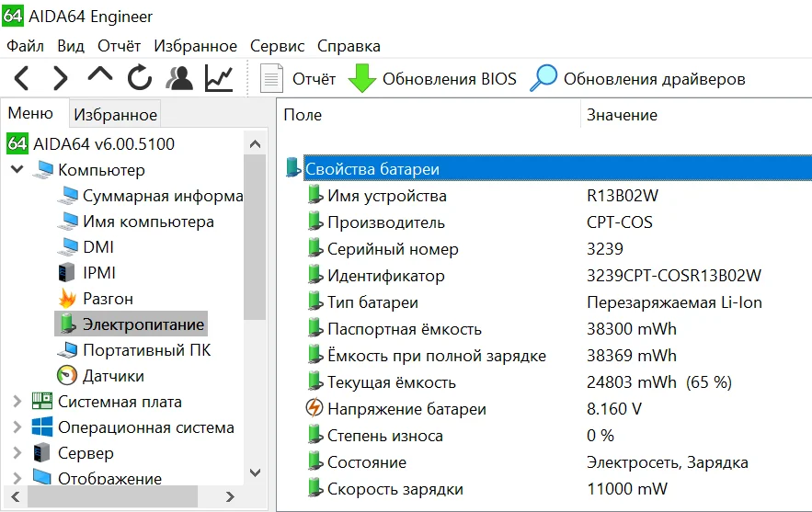Expand the Отображение tree node

click(x=17, y=477)
